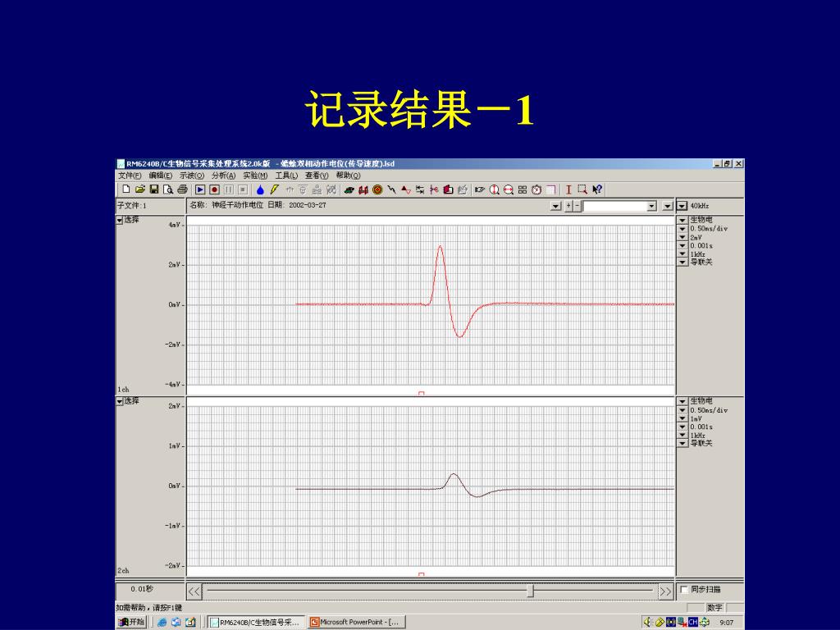Click the red double-waveform toolbar icon
840x630 pixels.
(x=363, y=189)
